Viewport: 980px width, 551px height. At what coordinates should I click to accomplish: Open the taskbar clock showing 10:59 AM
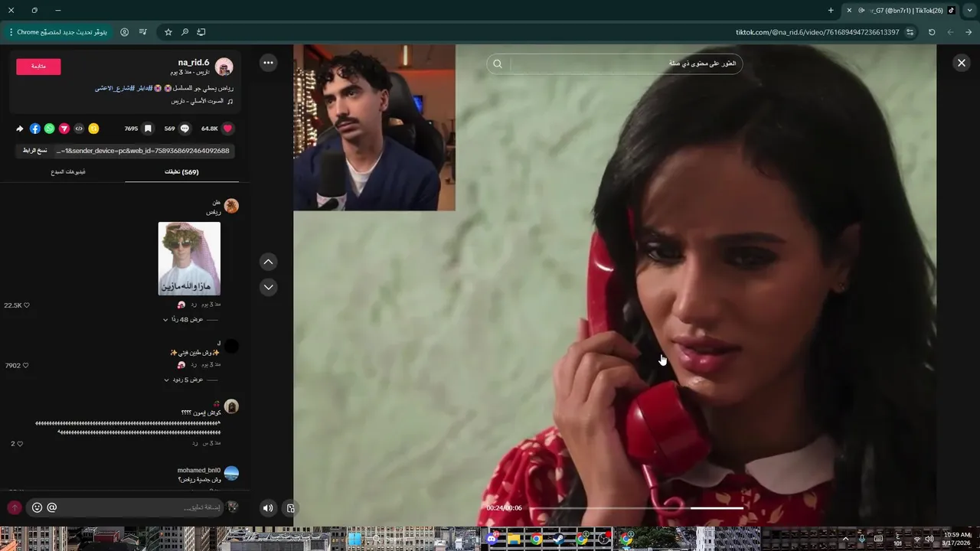pos(957,539)
